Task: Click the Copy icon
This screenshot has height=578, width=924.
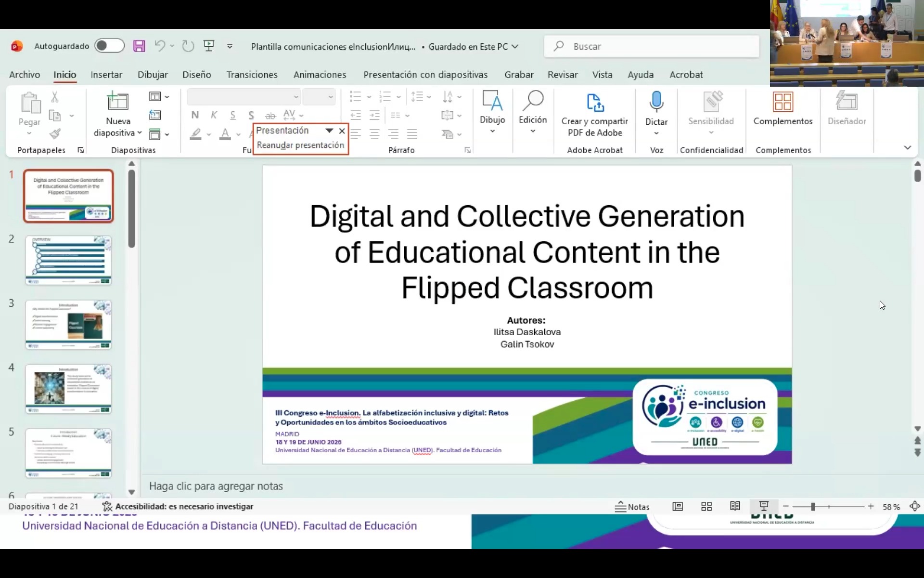Action: coord(55,116)
